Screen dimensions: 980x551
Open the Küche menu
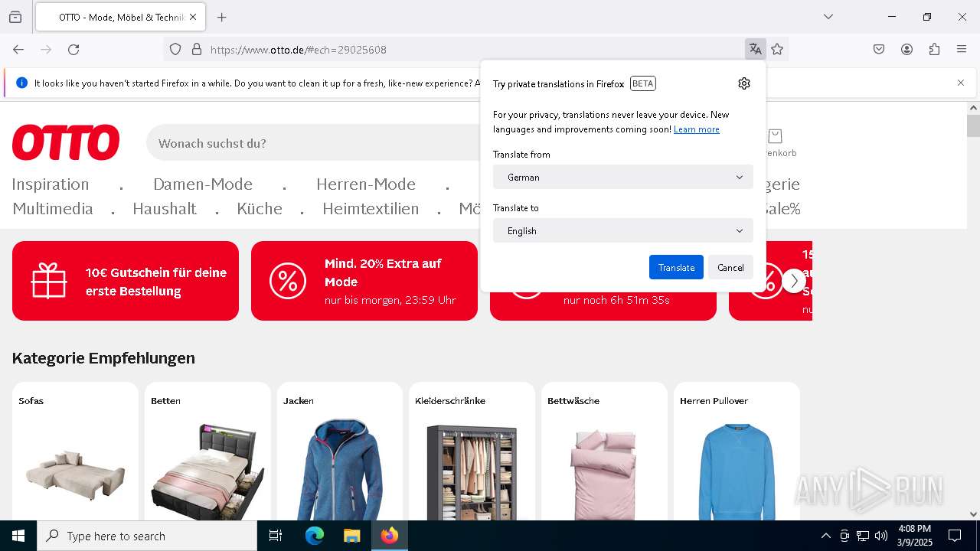260,209
